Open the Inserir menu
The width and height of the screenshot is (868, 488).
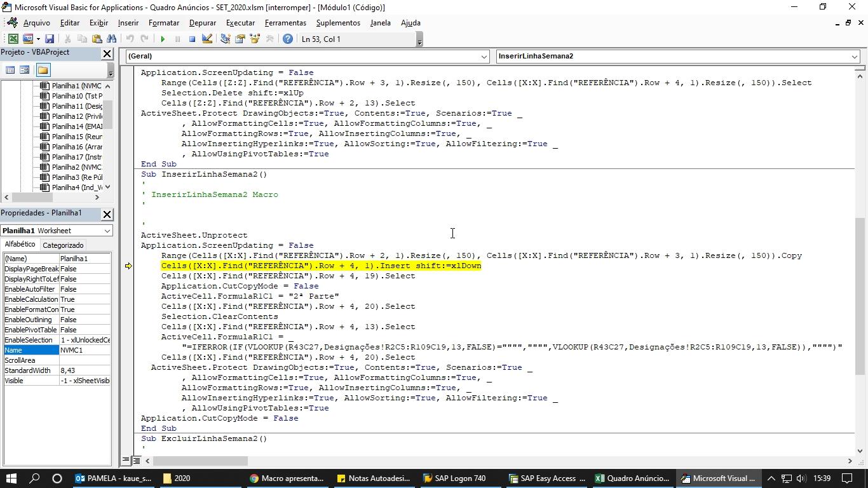point(128,23)
